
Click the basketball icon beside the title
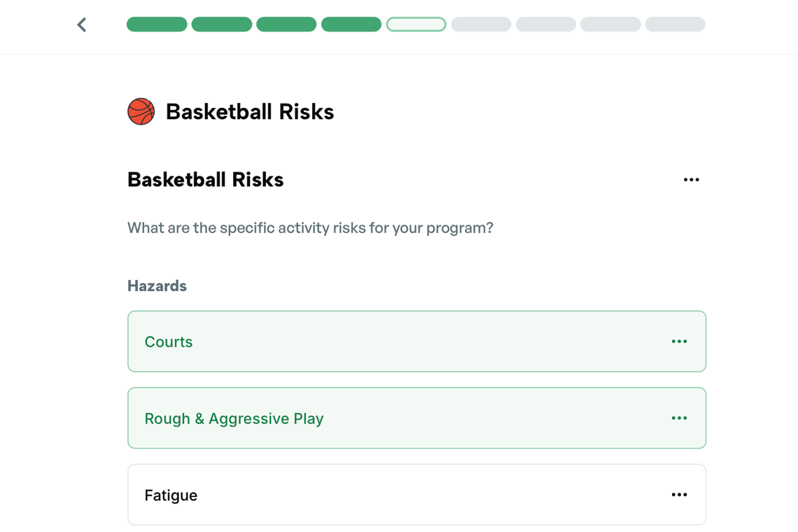tap(141, 111)
